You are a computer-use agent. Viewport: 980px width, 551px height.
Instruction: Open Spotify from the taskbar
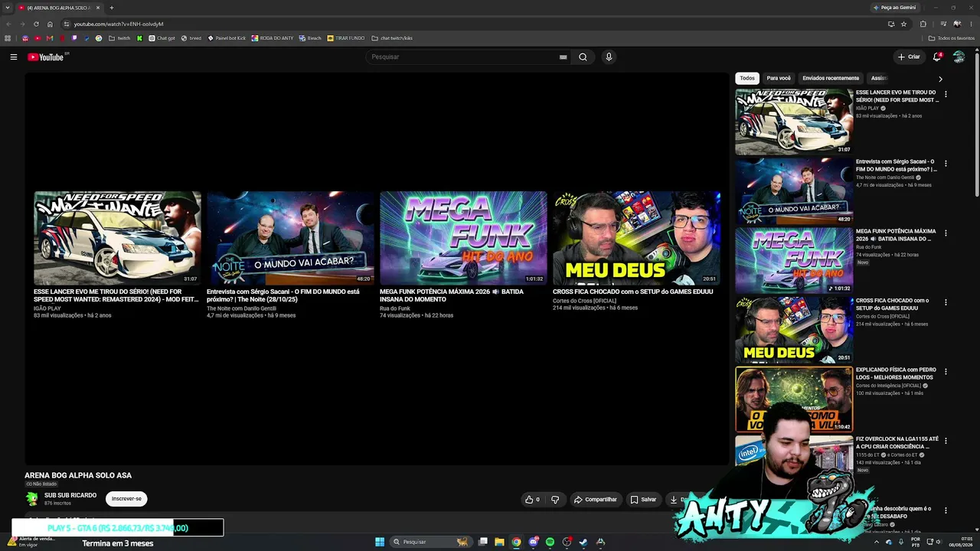click(x=550, y=542)
